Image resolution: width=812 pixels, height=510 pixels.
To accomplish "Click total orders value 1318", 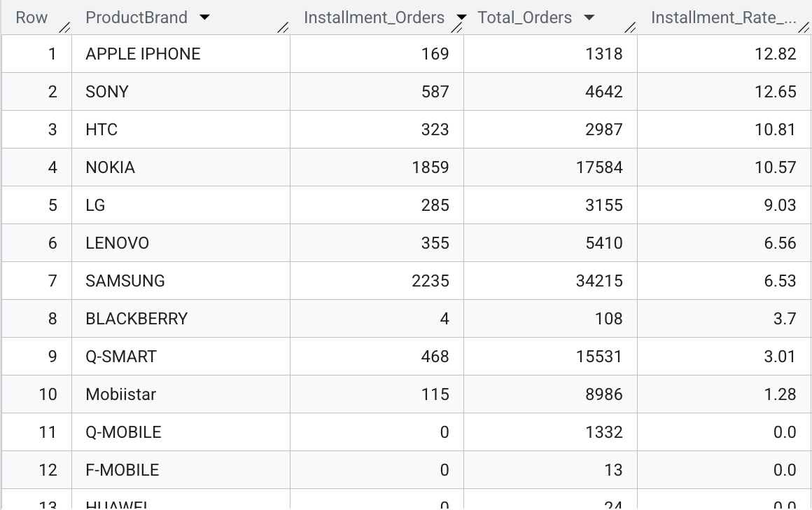I will click(604, 54).
